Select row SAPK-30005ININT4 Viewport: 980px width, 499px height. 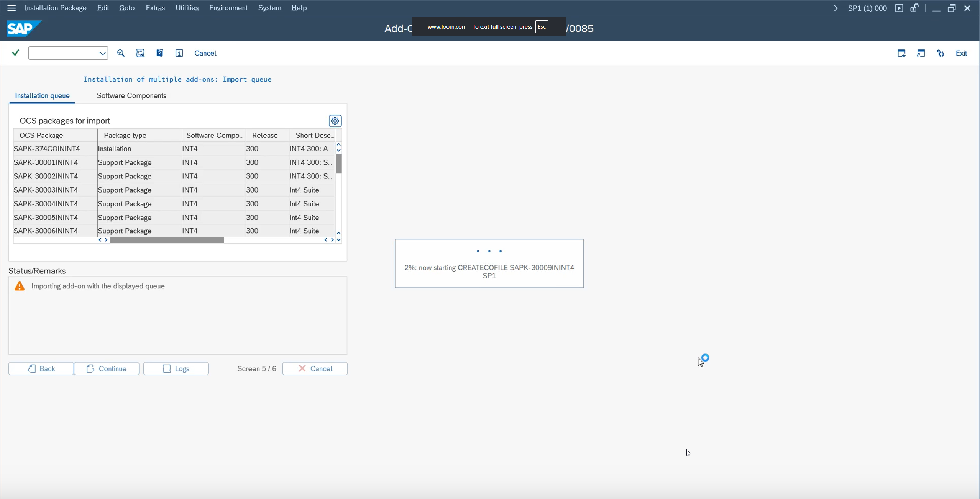pyautogui.click(x=174, y=218)
